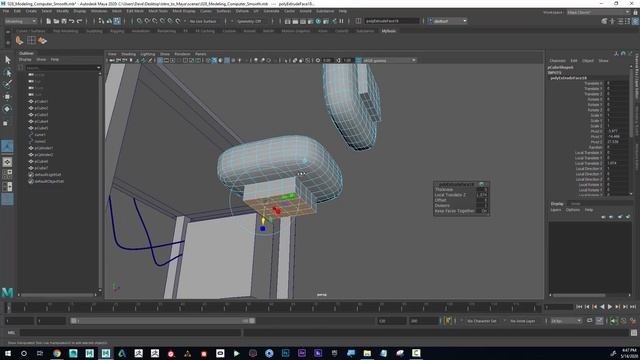Click go to start of playback button
640x360 pixels.
tap(579, 307)
